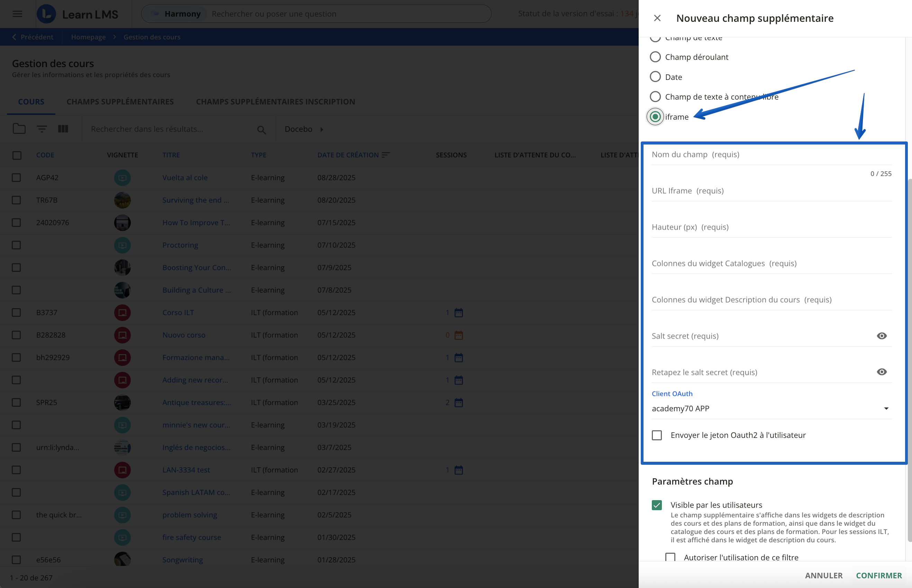Screen dimensions: 912x588
Task: Show the Salt secret value
Action: (882, 336)
